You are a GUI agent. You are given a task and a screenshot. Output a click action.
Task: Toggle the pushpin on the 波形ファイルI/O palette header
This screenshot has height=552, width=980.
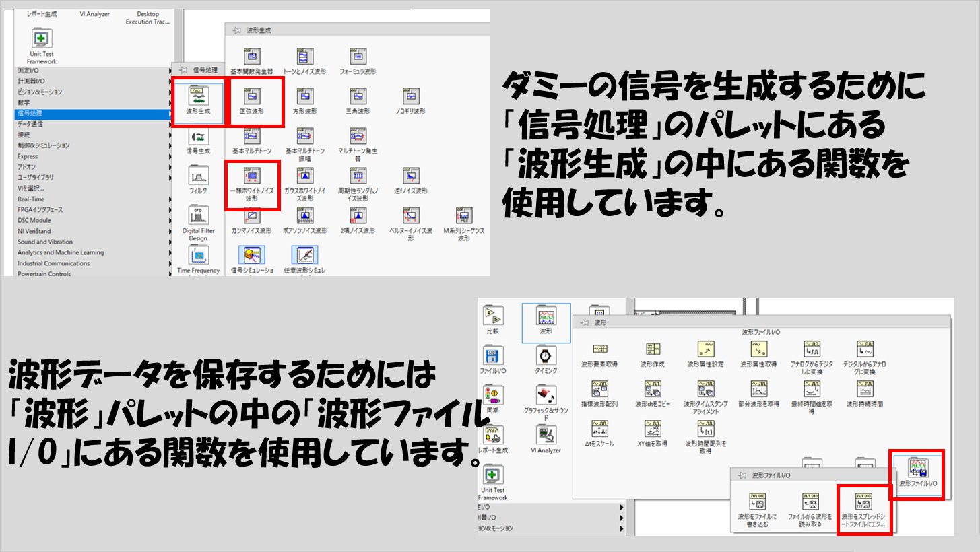tap(742, 475)
